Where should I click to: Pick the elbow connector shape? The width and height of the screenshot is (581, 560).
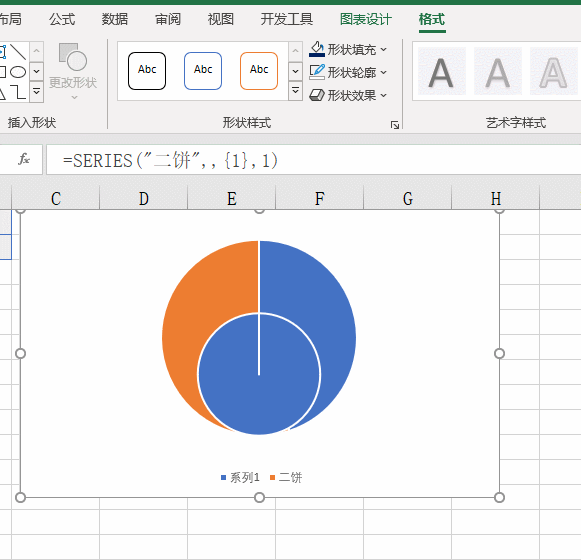tap(18, 92)
